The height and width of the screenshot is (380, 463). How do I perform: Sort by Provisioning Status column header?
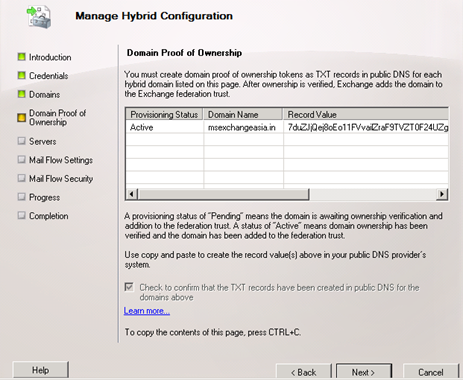164,114
